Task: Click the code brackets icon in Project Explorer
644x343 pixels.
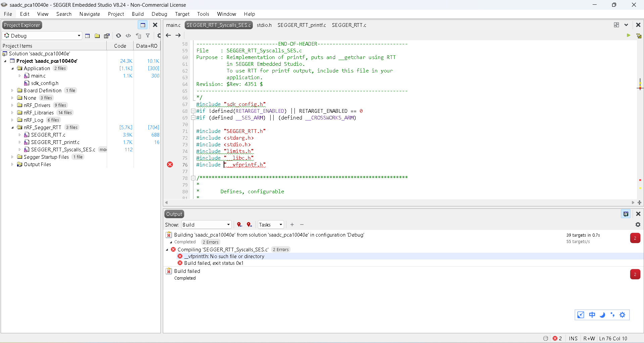Action: (x=128, y=36)
